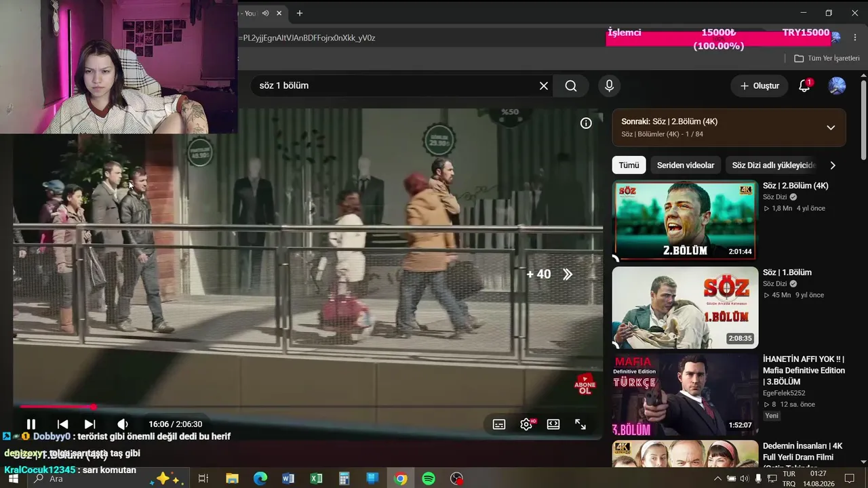Collapse the Söz Bölümler playlist panel
Image resolution: width=868 pixels, height=488 pixels.
point(831,127)
